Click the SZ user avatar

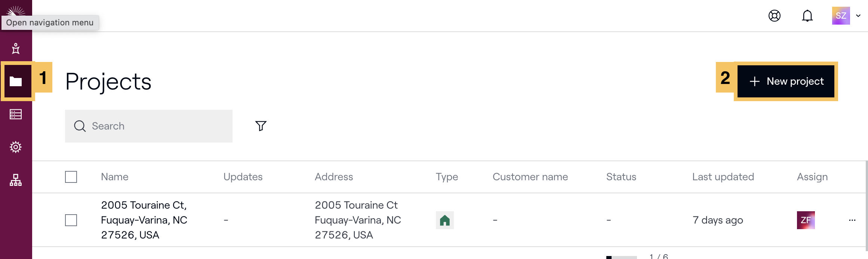(x=841, y=16)
